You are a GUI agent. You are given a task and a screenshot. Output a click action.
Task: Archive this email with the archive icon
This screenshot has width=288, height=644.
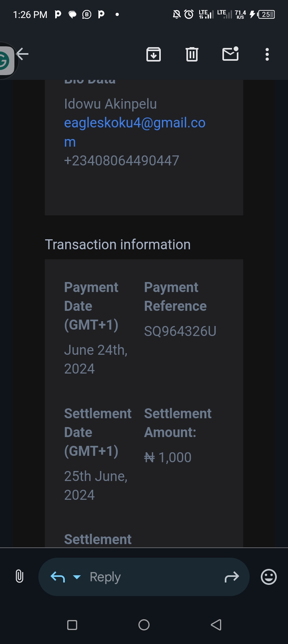pyautogui.click(x=154, y=54)
